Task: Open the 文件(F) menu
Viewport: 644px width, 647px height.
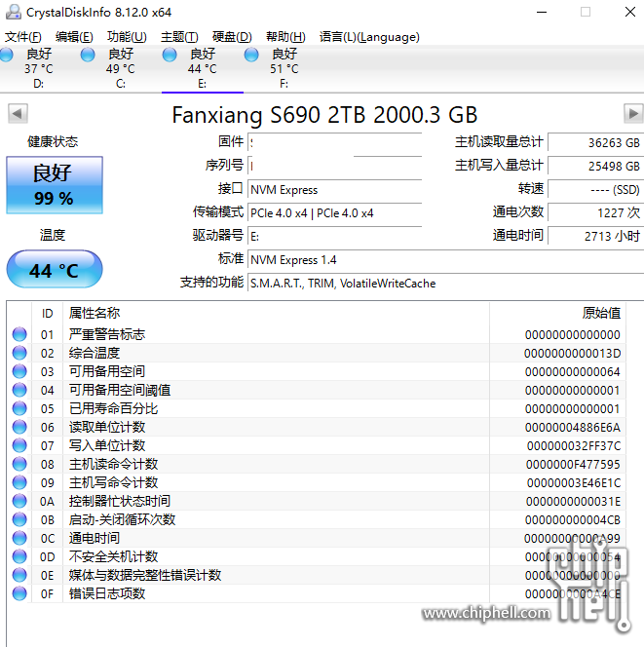Action: point(22,37)
